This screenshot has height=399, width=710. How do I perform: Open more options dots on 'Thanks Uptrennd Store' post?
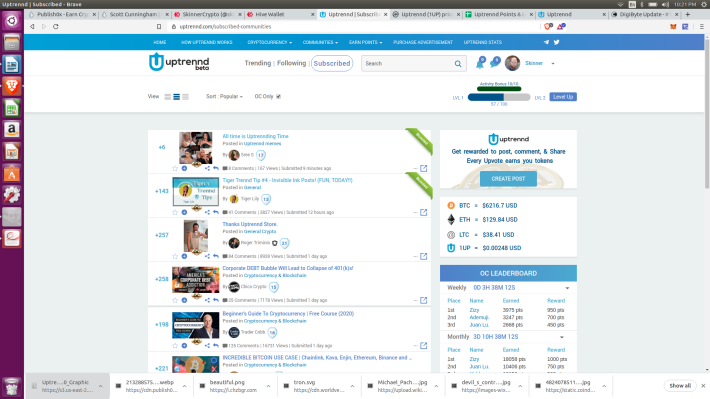(x=415, y=256)
